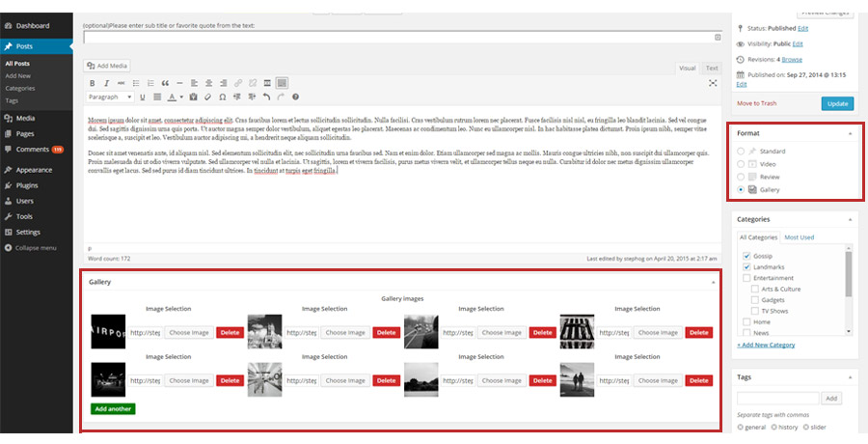Click the Move to Trash link
Viewport: 868px width, 444px height.
pyautogui.click(x=757, y=103)
